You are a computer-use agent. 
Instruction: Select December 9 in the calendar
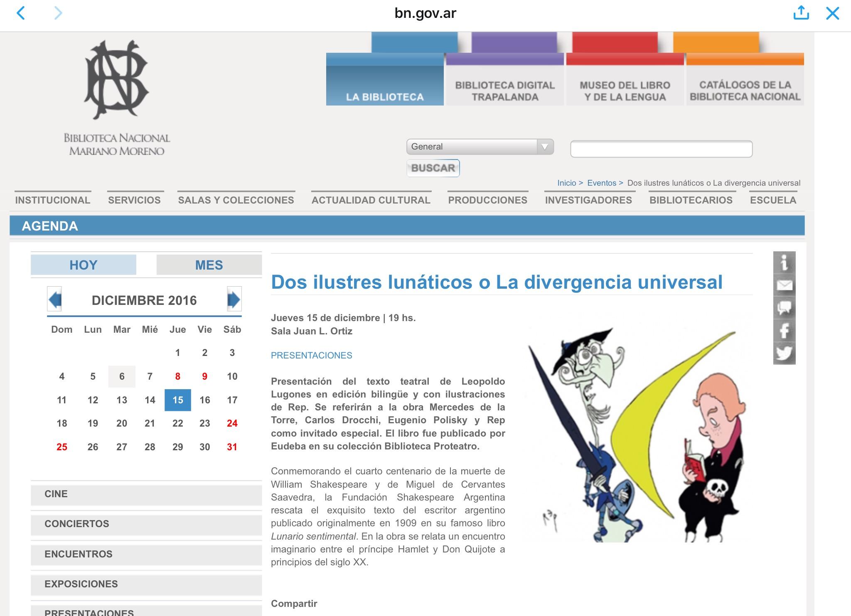click(205, 376)
